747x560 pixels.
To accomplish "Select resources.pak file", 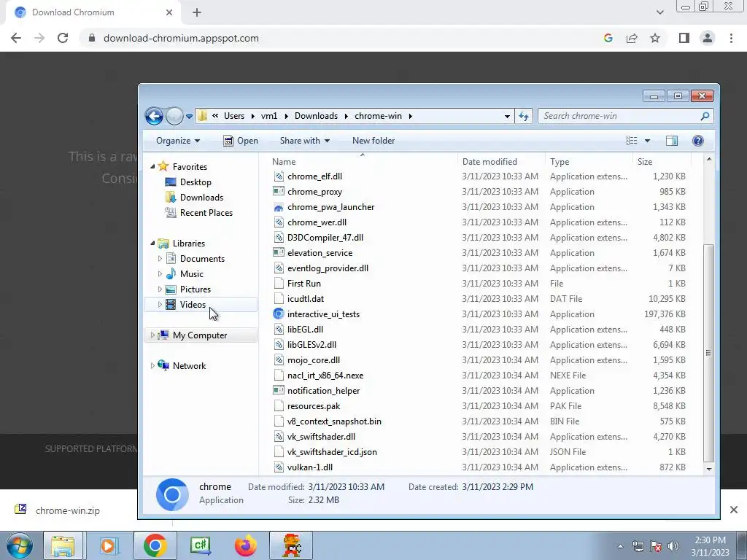I will coord(314,406).
